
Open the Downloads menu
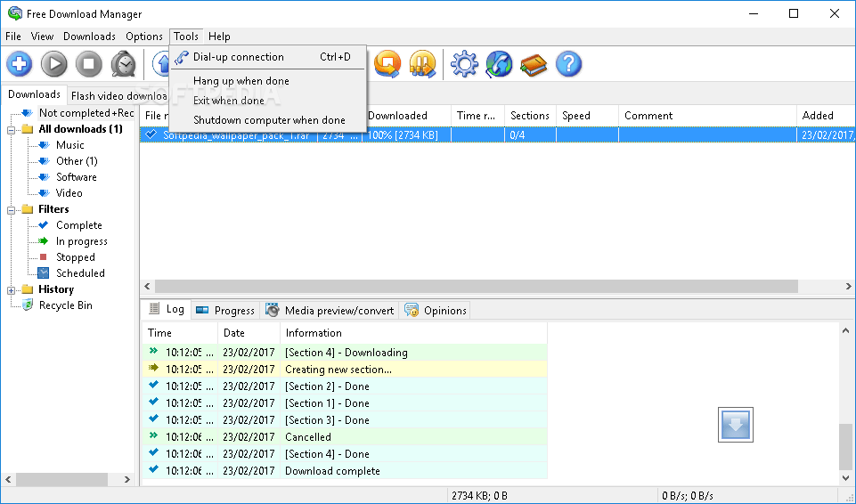(90, 37)
